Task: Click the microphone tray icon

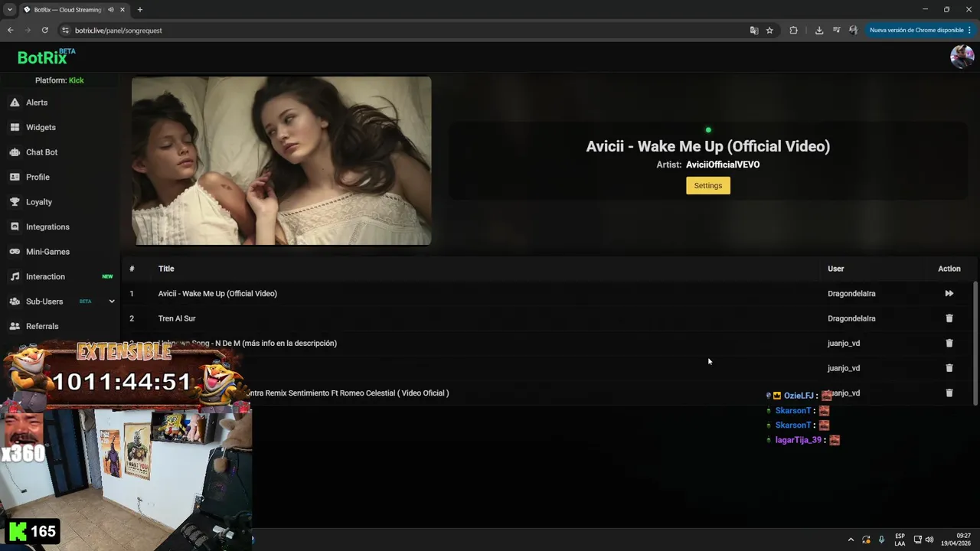Action: pyautogui.click(x=882, y=540)
